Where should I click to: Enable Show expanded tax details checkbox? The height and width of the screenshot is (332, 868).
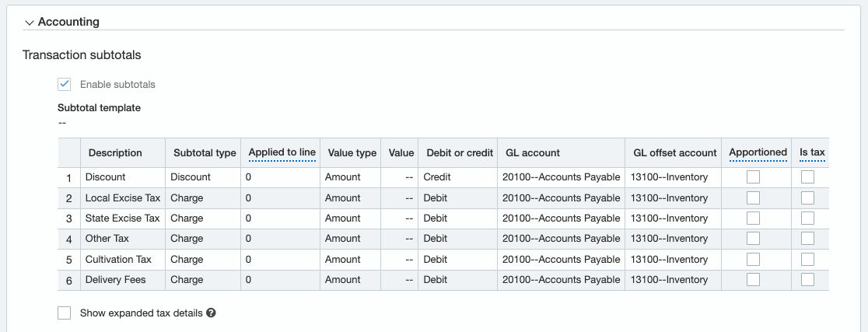tap(65, 313)
